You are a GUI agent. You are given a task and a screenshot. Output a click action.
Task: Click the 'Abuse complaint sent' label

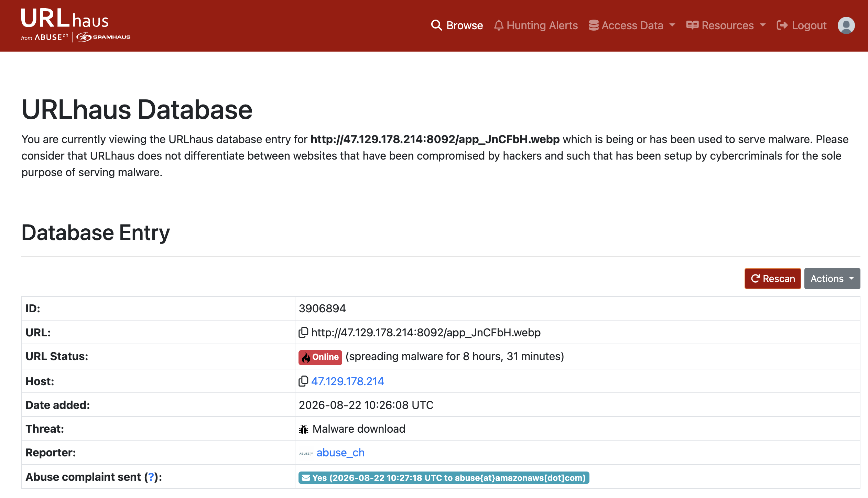[83, 477]
